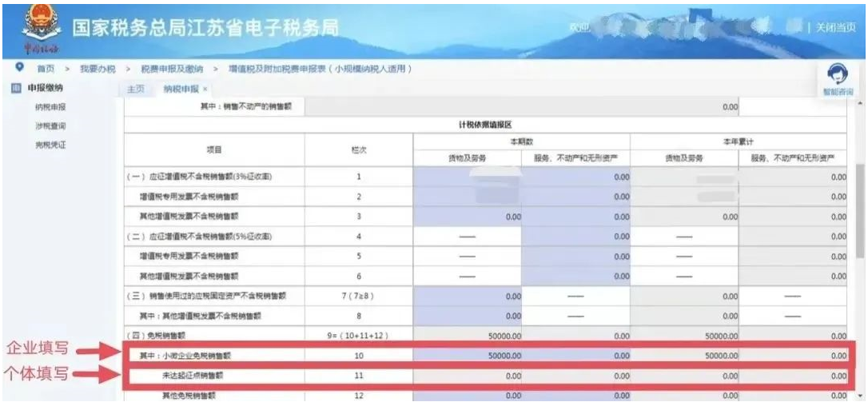Viewport: 868px width, 410px height.
Task: Go to 税费申报及缴纳 in the breadcrumb
Action: click(x=172, y=70)
